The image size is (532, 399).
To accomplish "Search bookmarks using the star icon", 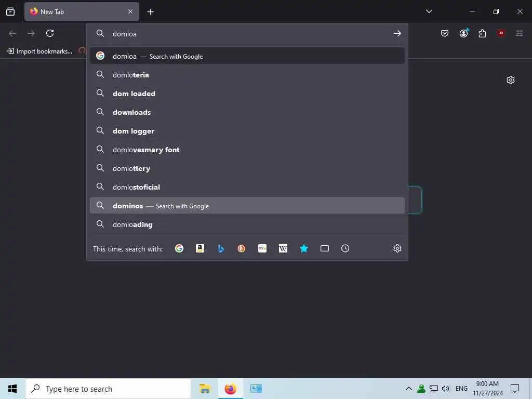I will pyautogui.click(x=303, y=248).
